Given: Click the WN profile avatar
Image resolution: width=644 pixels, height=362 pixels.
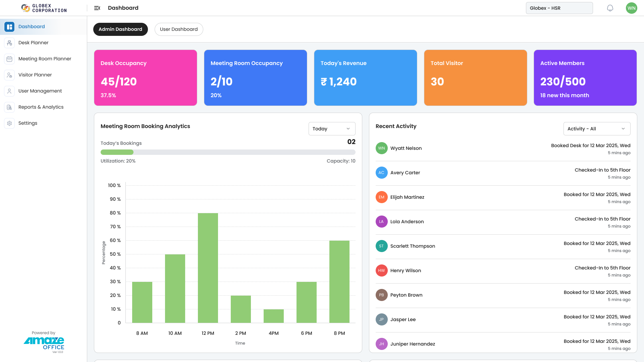Looking at the screenshot, I should (632, 8).
